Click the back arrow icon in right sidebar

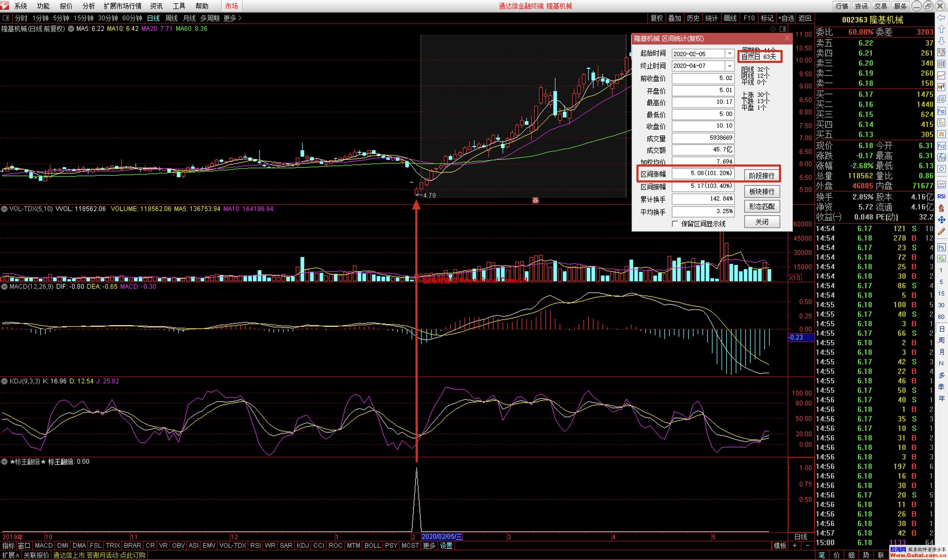(941, 18)
